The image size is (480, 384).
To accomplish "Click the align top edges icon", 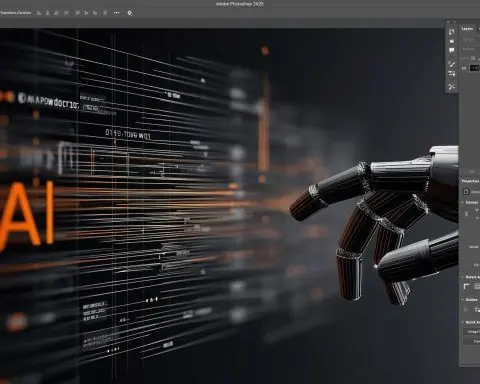I will tap(78, 13).
